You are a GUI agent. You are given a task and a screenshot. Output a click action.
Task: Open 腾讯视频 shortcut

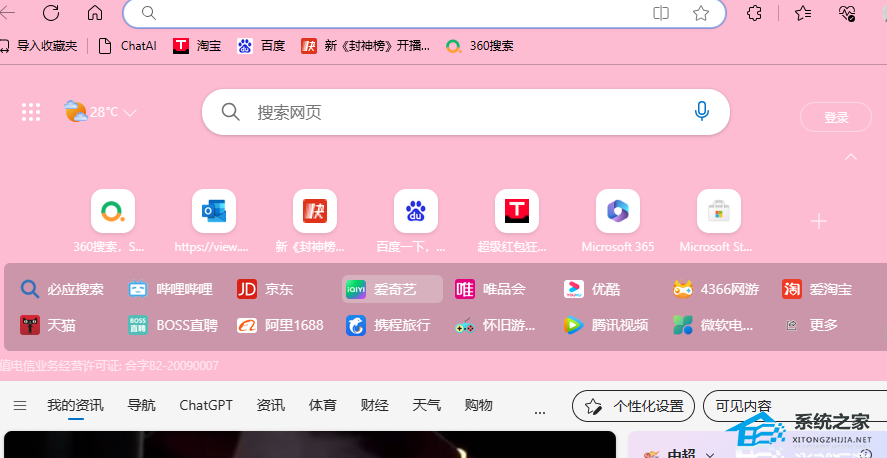click(x=606, y=325)
